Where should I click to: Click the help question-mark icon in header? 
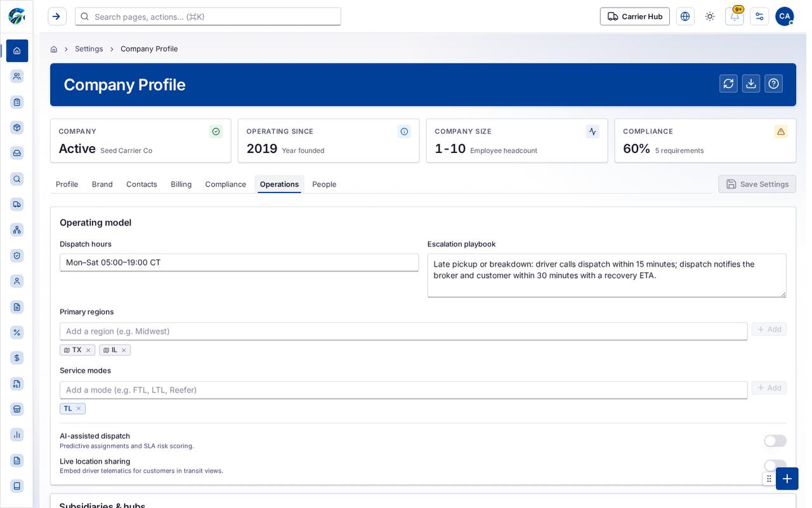(x=773, y=84)
